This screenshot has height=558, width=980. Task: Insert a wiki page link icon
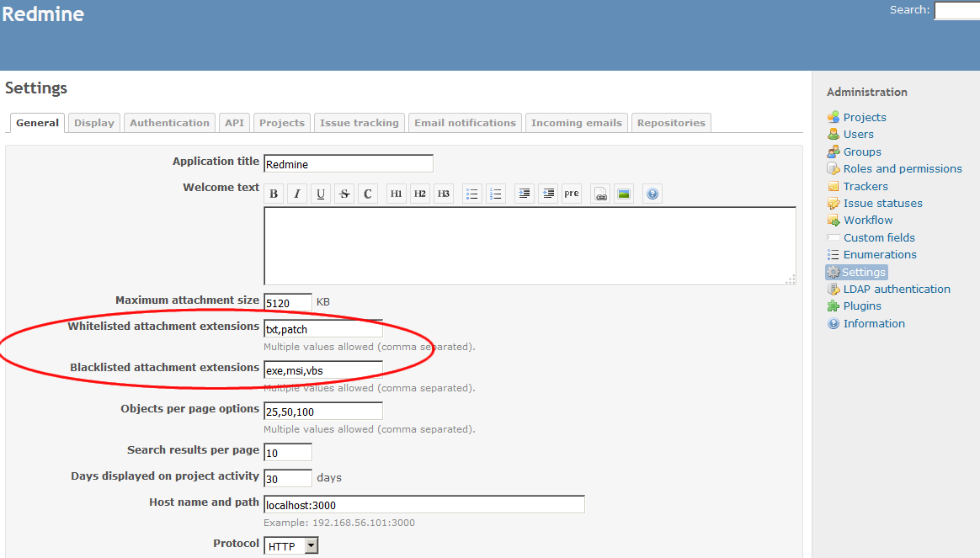click(x=600, y=194)
